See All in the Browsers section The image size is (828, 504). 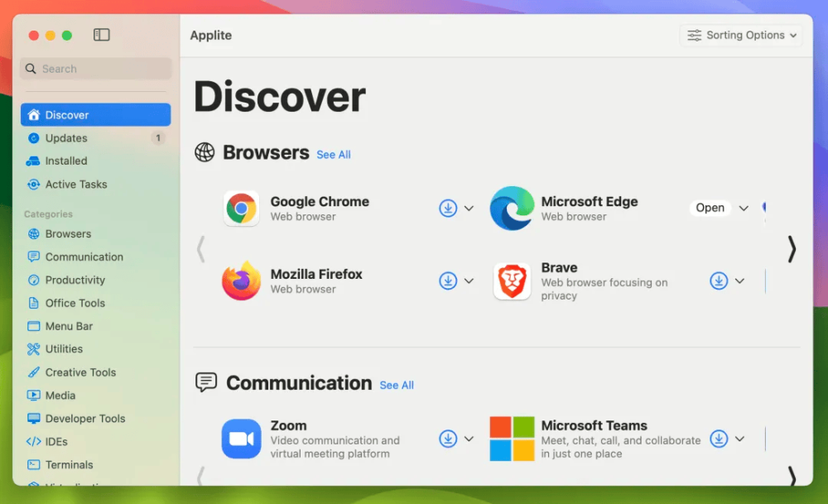[333, 155]
